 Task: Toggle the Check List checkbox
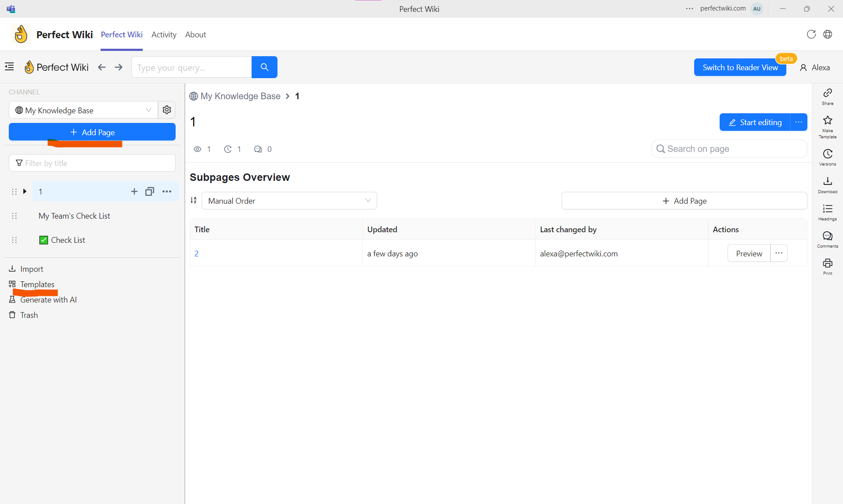tap(43, 240)
